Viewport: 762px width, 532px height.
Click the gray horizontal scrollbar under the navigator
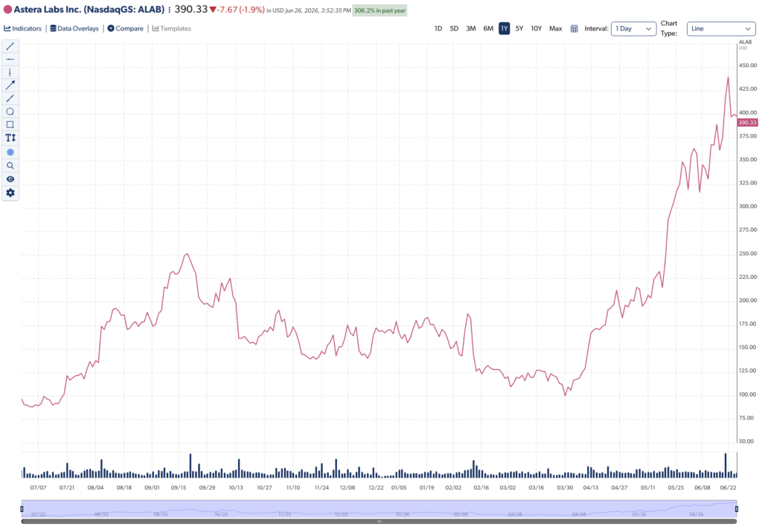click(379, 522)
